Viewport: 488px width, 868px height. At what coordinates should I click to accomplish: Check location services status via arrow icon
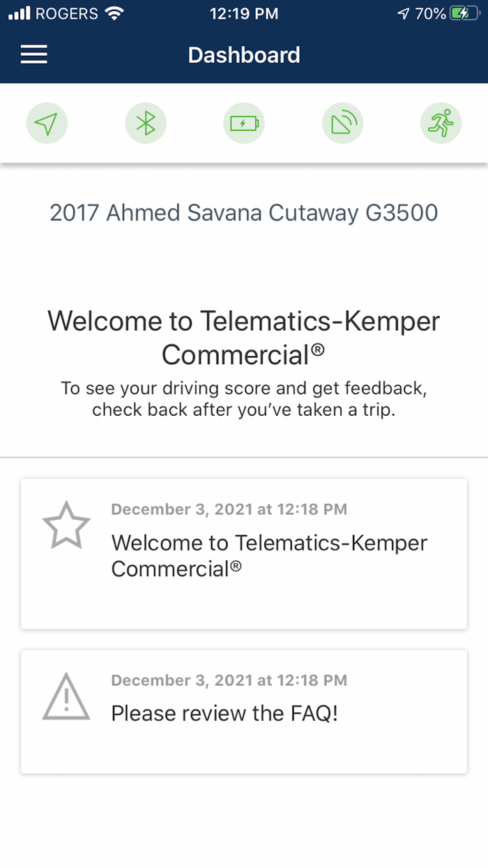47,123
